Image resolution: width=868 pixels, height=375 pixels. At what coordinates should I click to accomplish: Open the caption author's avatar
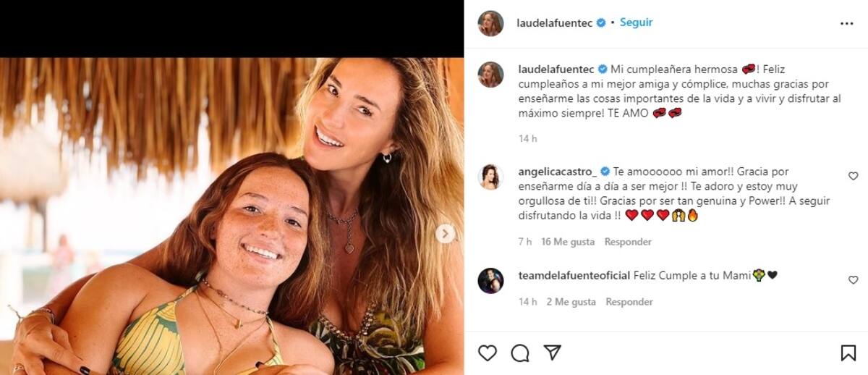490,75
